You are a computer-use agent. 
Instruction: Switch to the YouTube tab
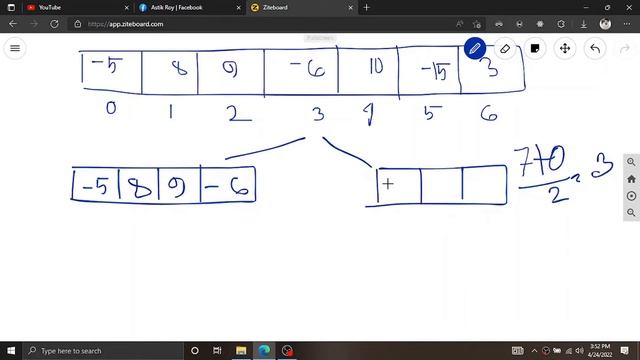pyautogui.click(x=78, y=7)
